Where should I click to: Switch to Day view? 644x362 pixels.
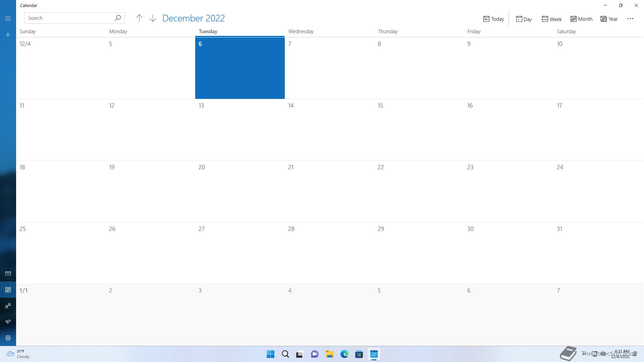524,19
